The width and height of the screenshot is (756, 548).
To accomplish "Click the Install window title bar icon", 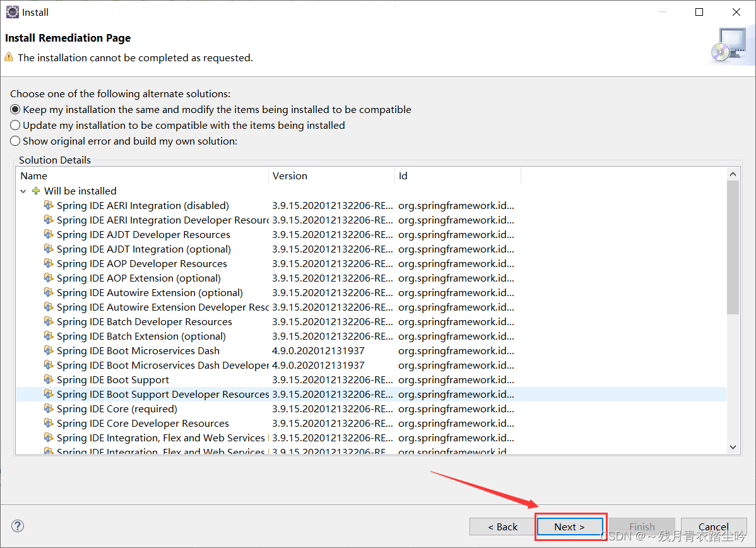I will coord(13,12).
